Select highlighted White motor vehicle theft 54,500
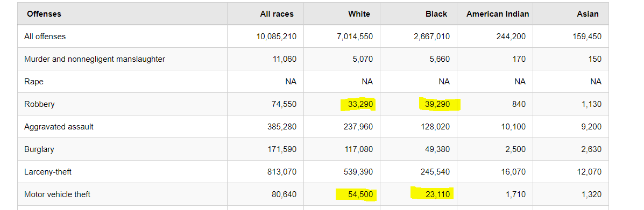Image resolution: width=644 pixels, height=210 pixels. click(x=360, y=194)
